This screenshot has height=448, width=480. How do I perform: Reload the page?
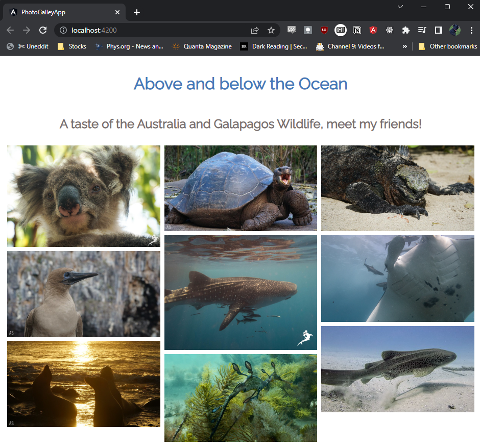(43, 30)
